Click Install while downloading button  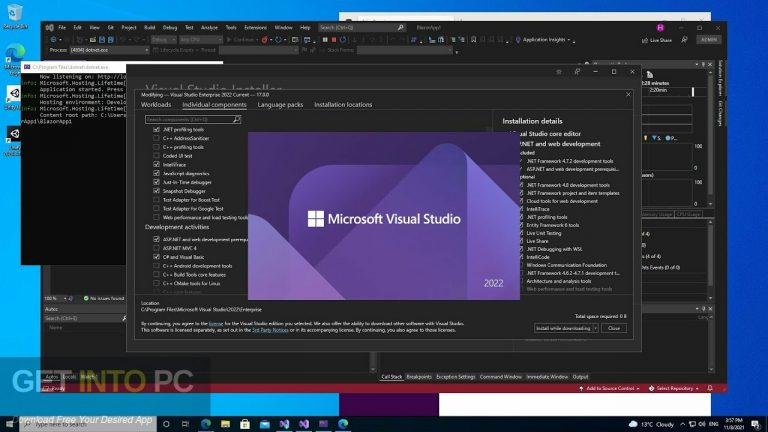pos(563,328)
